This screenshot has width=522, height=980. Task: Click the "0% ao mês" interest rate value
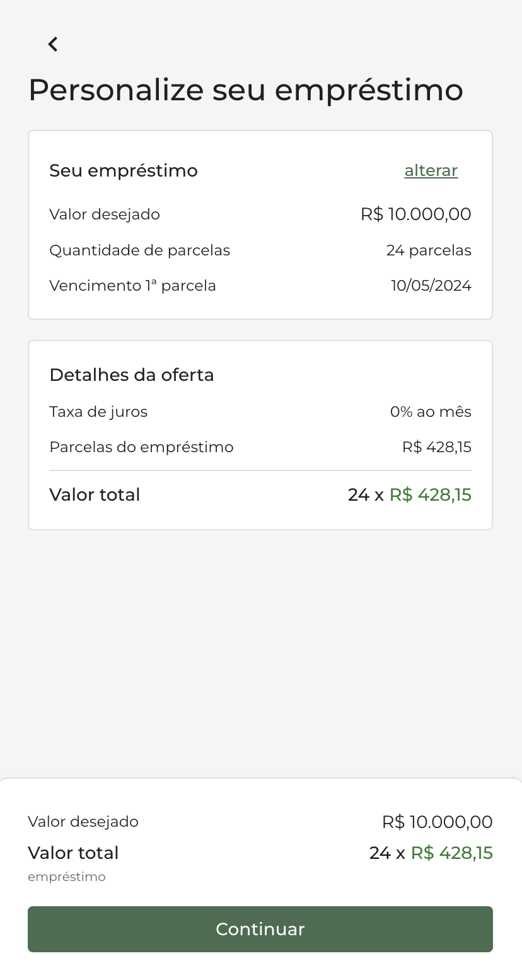click(431, 412)
